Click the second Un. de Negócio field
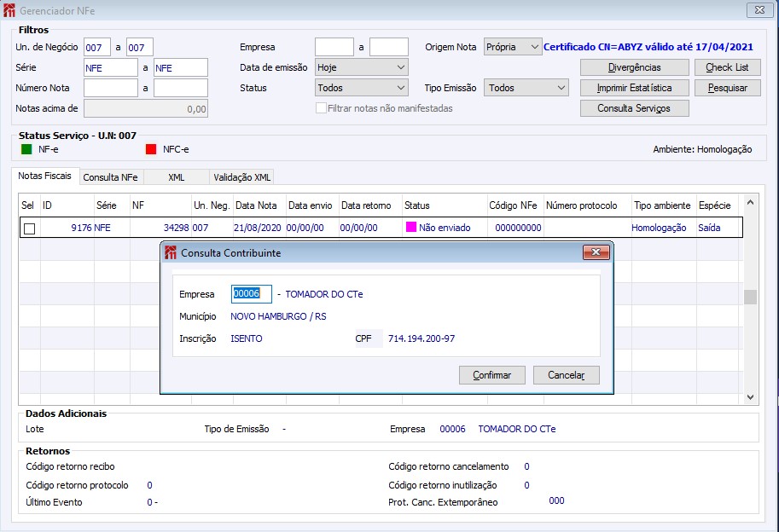Viewport: 779px width, 532px height. 140,47
